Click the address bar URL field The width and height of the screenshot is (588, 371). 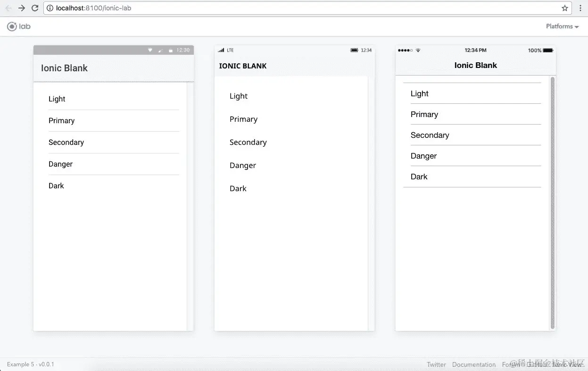pos(307,8)
